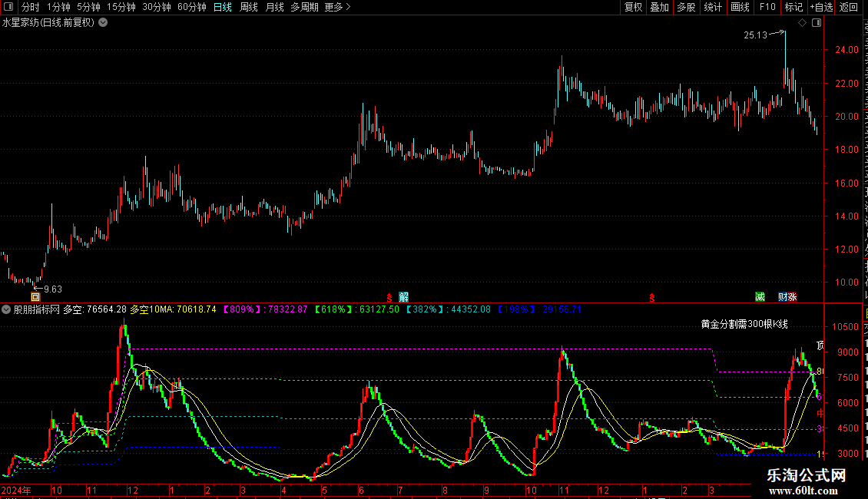Screen dimensions: 868x499
Task: Click the 黄金分割需300根K线 note
Action: click(744, 324)
